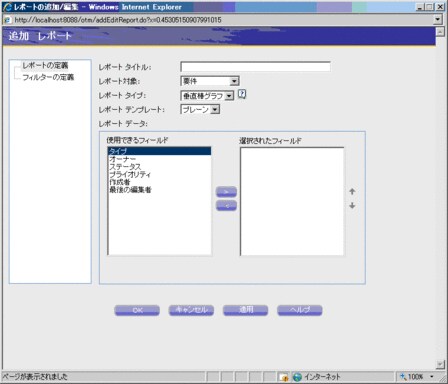The width and height of the screenshot is (448, 384).
Task: Click the help icon beside レポート タイプ
Action: pyautogui.click(x=242, y=95)
